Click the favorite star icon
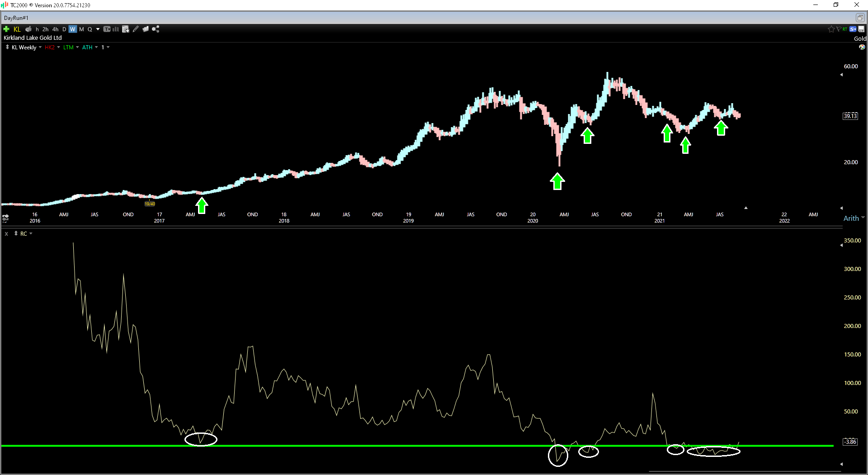 831,29
